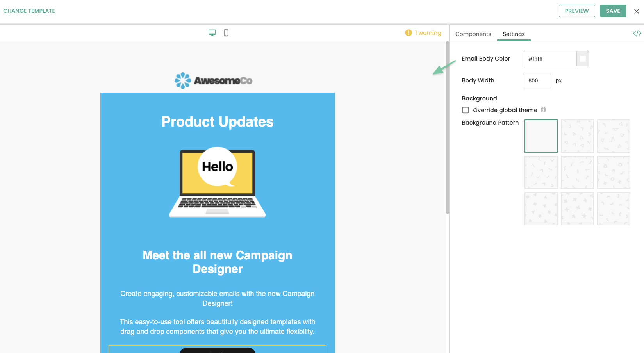Switch to mobile preview mode
644x353 pixels.
pyautogui.click(x=226, y=33)
